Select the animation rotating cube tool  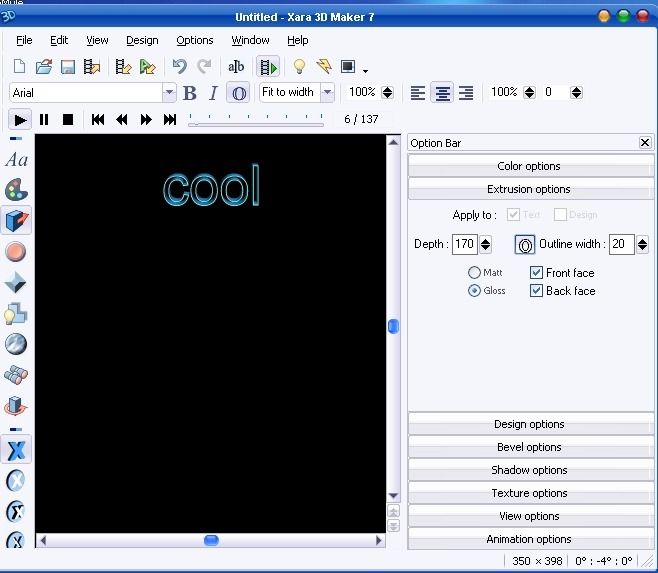tap(16, 406)
